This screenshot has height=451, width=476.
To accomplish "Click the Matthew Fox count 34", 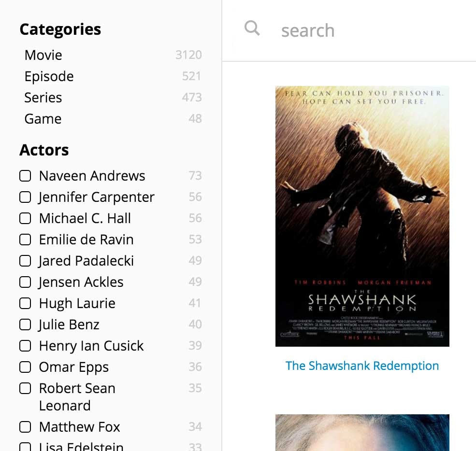I will (x=195, y=427).
